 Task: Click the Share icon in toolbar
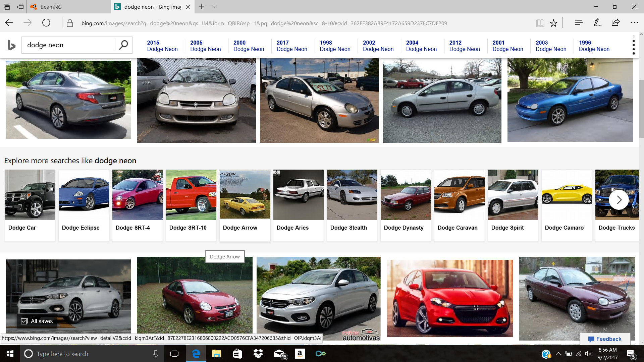pos(615,23)
